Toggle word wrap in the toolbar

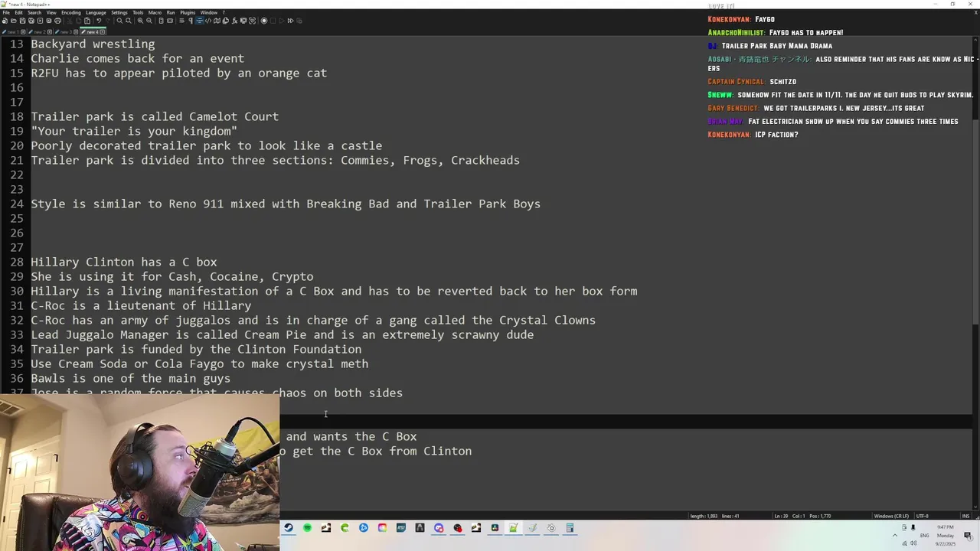(x=181, y=21)
